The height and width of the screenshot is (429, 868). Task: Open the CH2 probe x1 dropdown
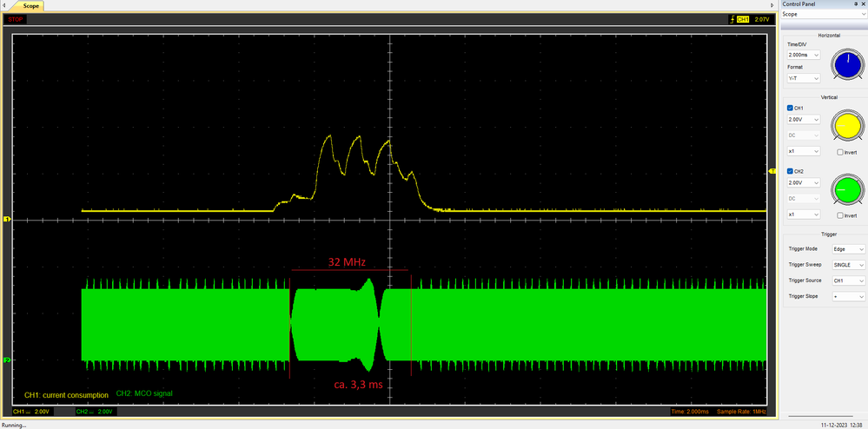pos(803,214)
